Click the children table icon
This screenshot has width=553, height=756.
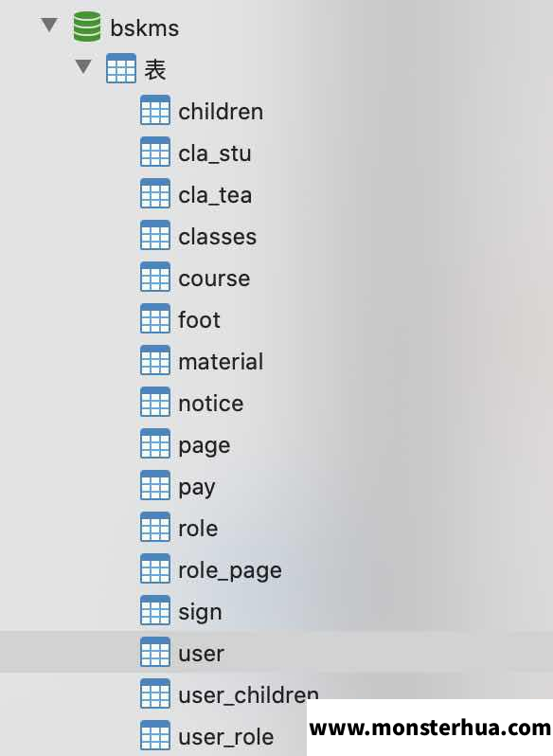coord(155,111)
